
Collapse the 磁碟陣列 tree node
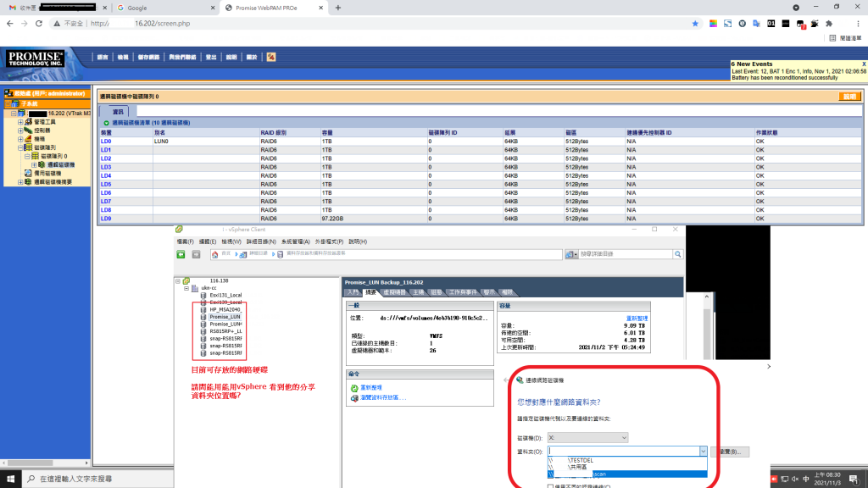[x=20, y=147]
